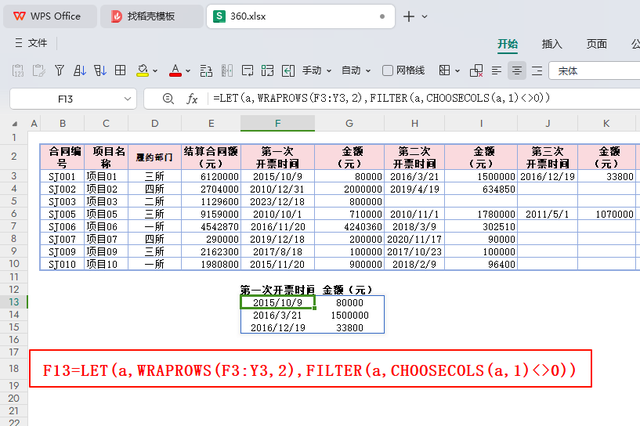Select row 2 header
The image size is (640, 426).
click(14, 156)
